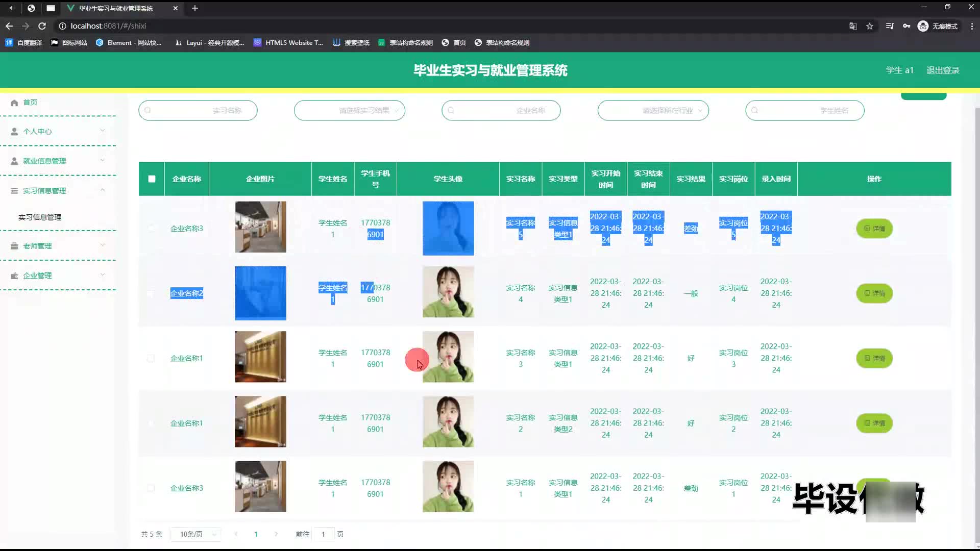The image size is (980, 551).
Task: Toggle the select-all checkbox in table header
Action: click(x=152, y=179)
